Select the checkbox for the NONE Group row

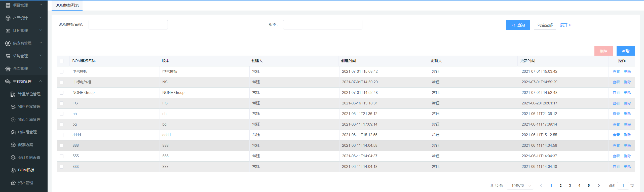[62, 93]
